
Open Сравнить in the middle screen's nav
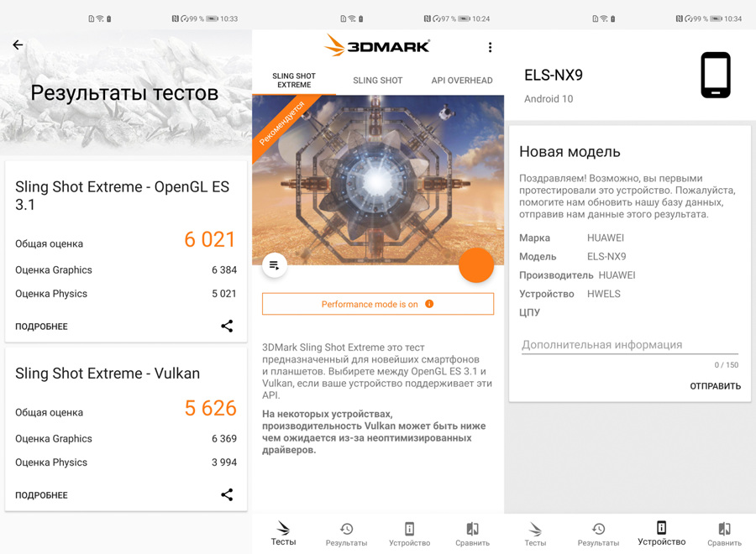pos(472,535)
